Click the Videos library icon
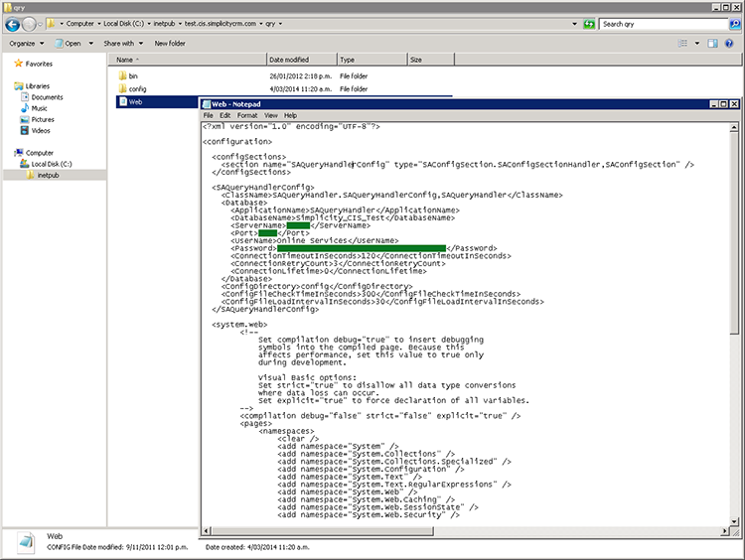Image resolution: width=745 pixels, height=560 pixels. click(25, 130)
